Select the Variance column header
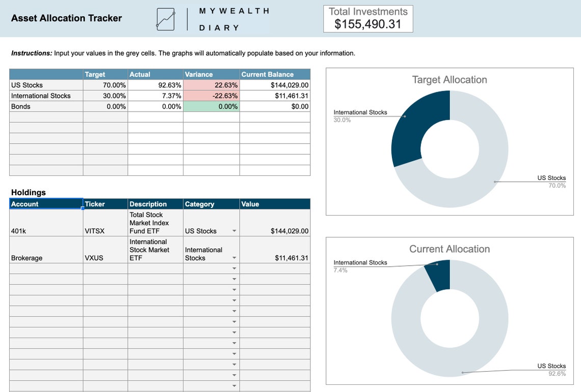Screen dimensions: 581x392 pos(211,74)
